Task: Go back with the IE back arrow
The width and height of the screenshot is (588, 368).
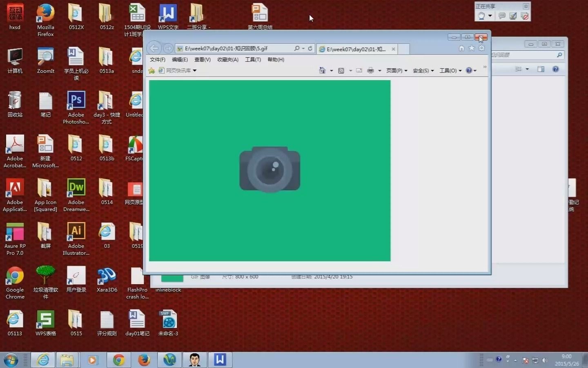Action: (x=154, y=48)
